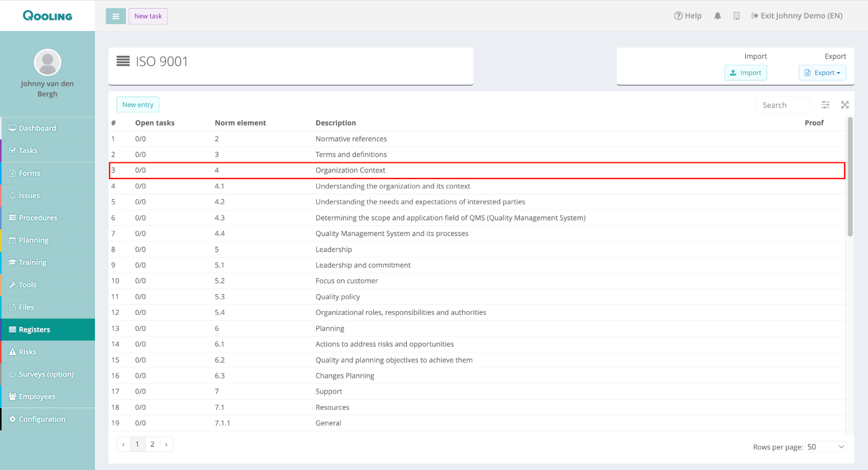
Task: Open Organizational roles, responsibilities and authorities
Action: tap(477, 313)
